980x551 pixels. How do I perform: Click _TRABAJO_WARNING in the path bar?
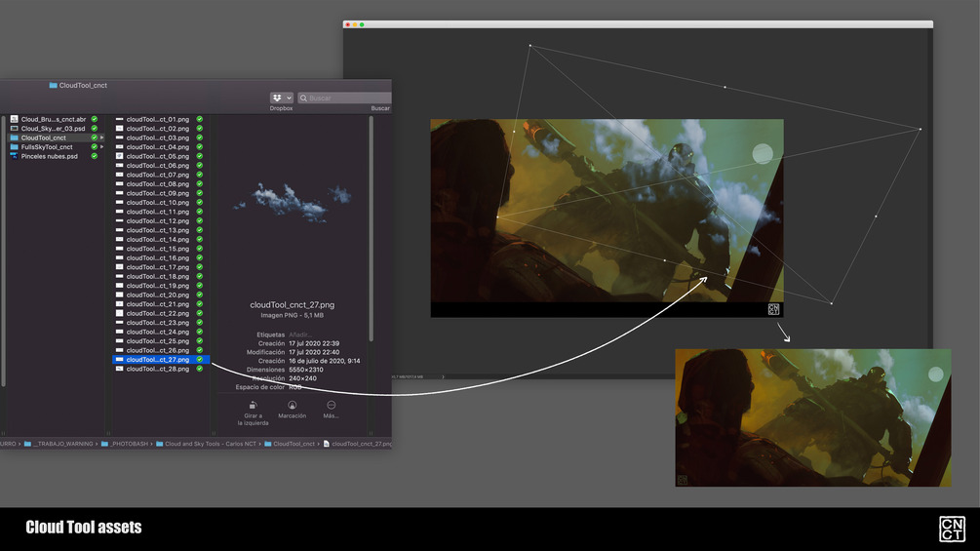point(64,444)
